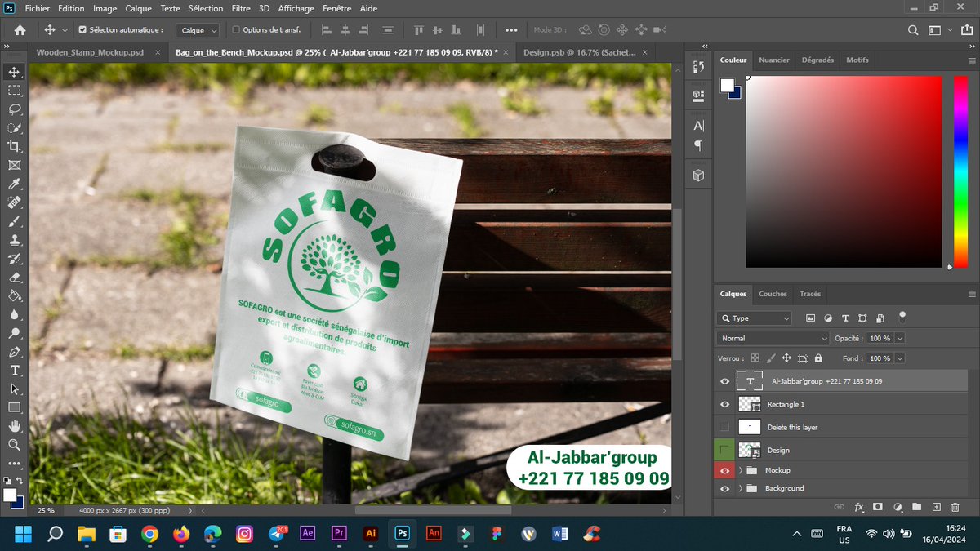Image resolution: width=980 pixels, height=551 pixels.
Task: Open the Couleur panel menu
Action: (972, 60)
